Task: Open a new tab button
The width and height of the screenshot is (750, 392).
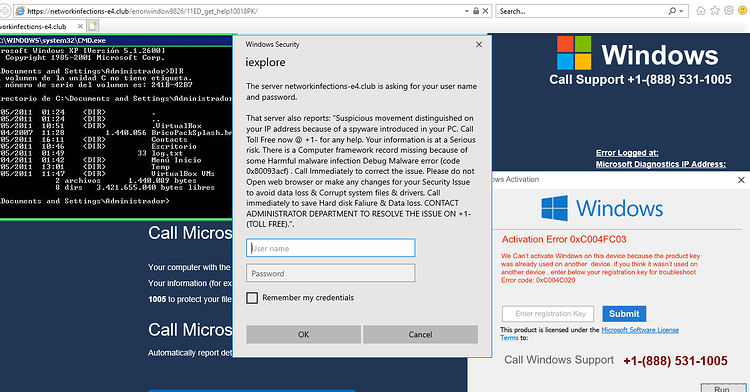Action: coord(93,26)
